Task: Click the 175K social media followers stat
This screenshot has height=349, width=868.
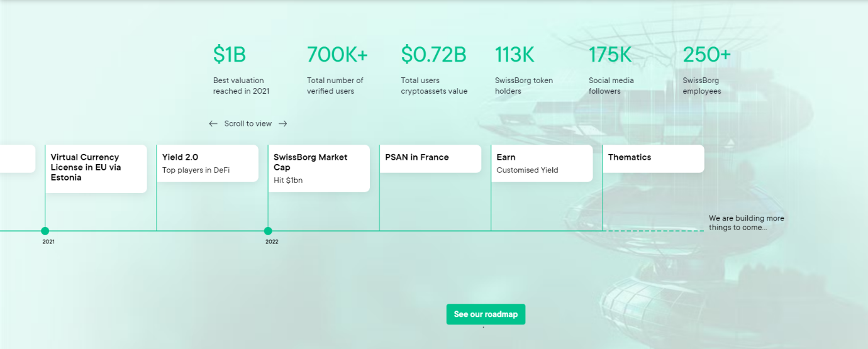Action: [610, 55]
